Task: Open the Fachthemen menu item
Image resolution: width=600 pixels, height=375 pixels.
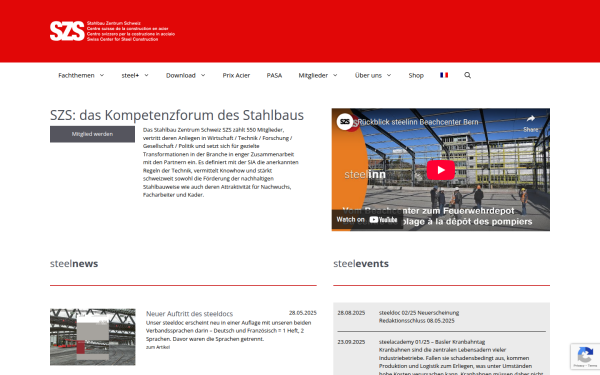Action: (x=76, y=75)
